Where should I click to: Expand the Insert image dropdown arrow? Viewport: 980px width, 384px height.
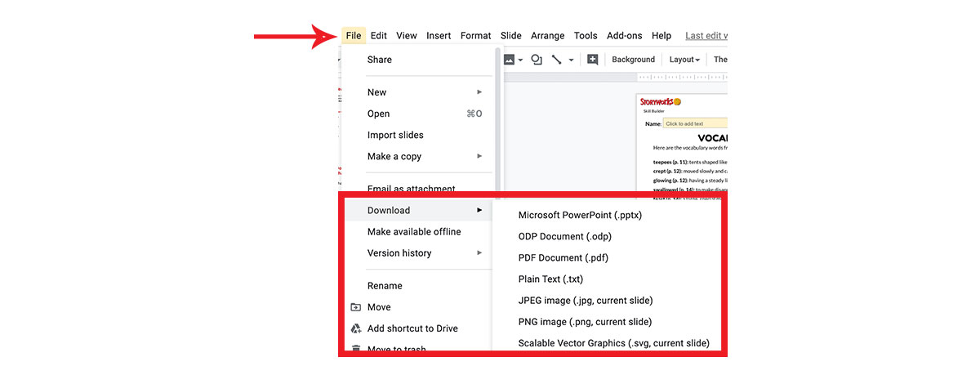(520, 60)
